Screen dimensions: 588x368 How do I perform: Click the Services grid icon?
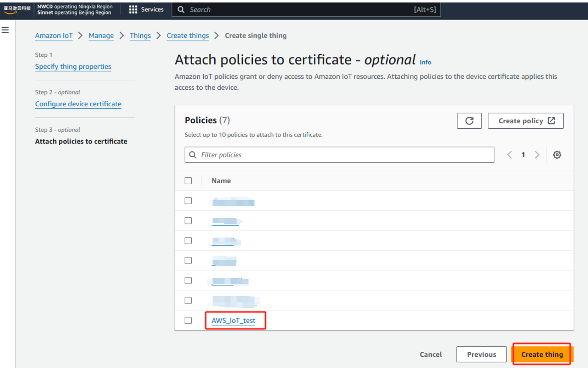click(x=133, y=10)
